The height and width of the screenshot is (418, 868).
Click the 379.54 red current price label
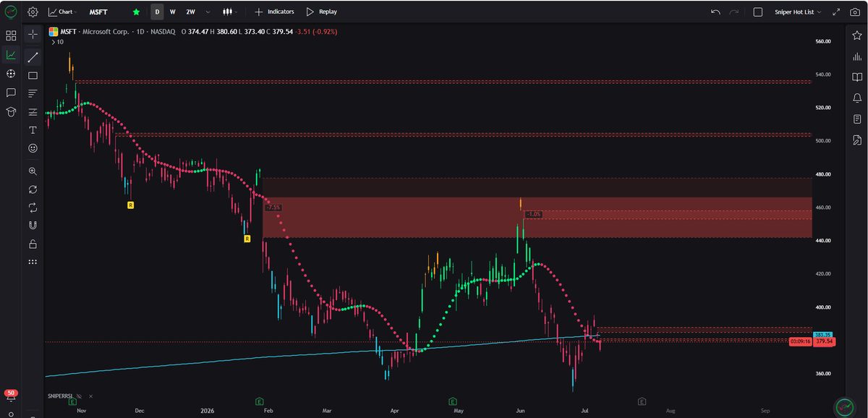tap(825, 341)
